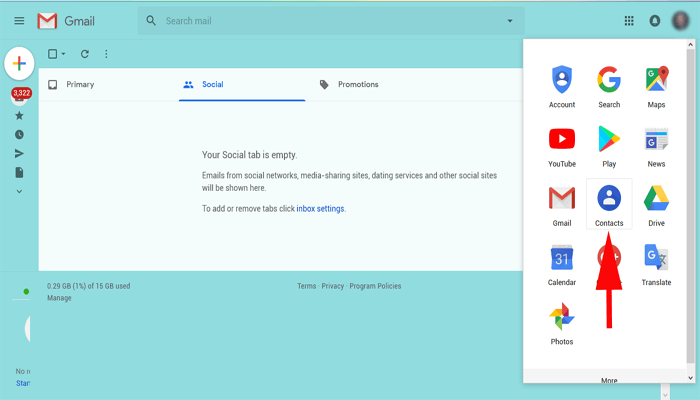Viewport: 700px width, 400px height.
Task: Show search options dropdown arrow
Action: (510, 21)
